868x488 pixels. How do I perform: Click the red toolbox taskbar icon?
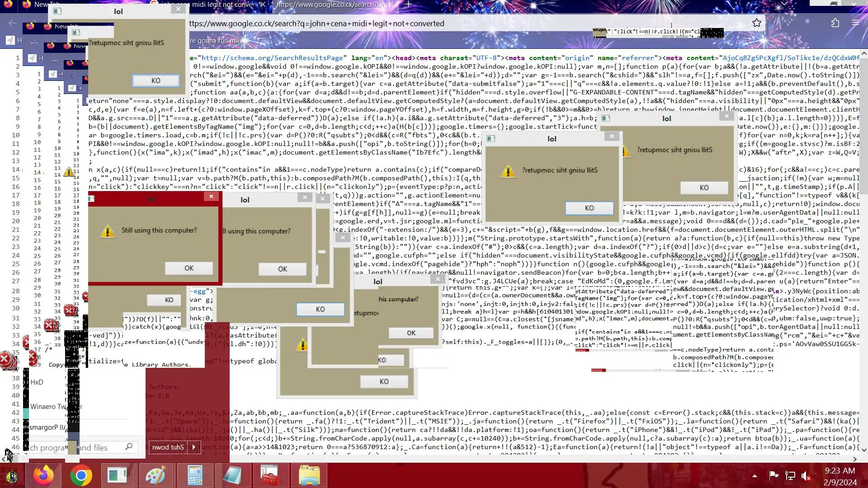[x=271, y=475]
